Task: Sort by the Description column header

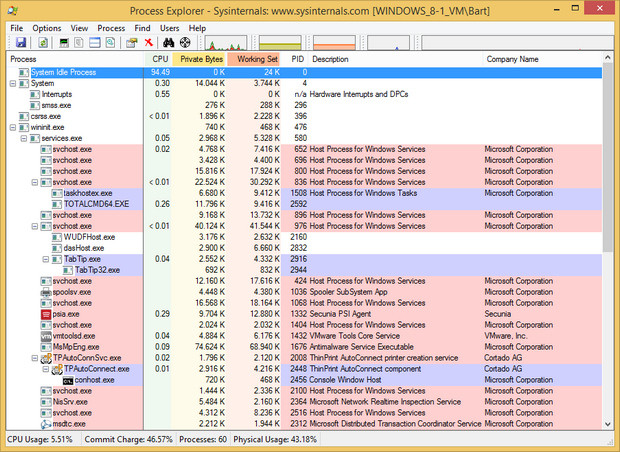Action: (395, 59)
